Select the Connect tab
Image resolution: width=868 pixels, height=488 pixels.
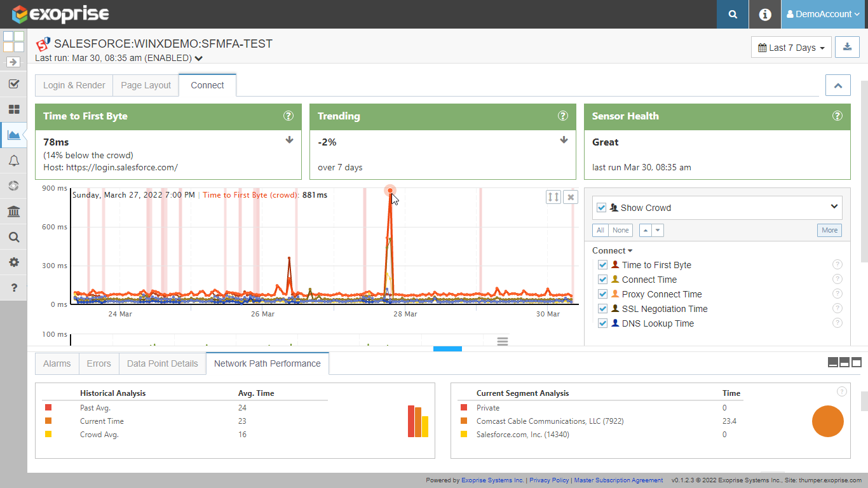click(207, 85)
